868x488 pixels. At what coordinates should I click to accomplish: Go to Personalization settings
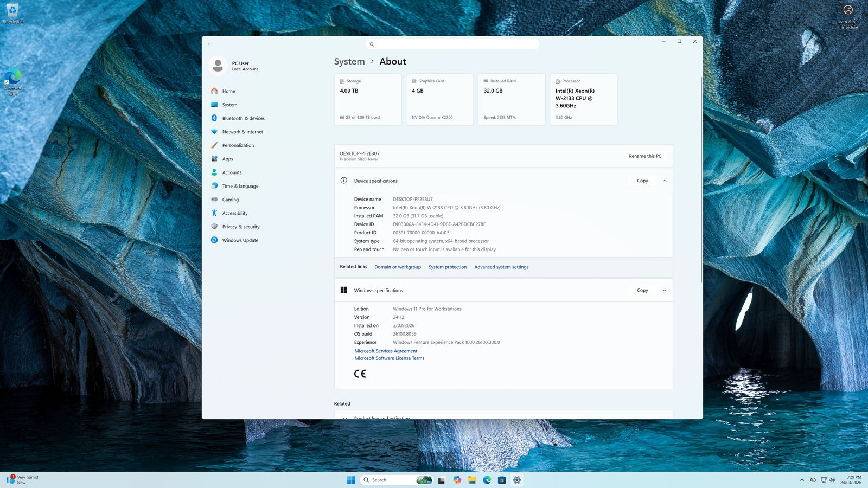[238, 145]
